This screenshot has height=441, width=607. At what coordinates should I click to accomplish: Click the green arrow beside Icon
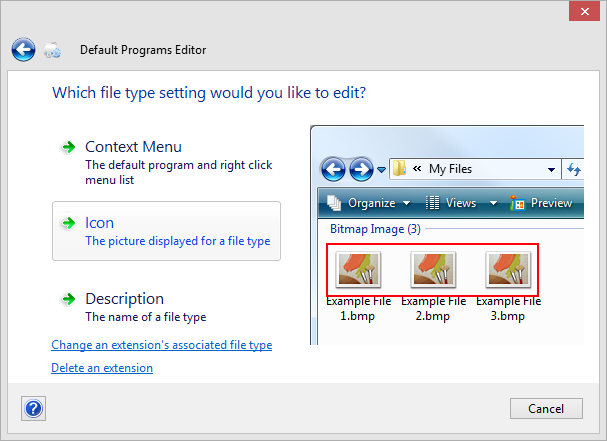tap(69, 223)
